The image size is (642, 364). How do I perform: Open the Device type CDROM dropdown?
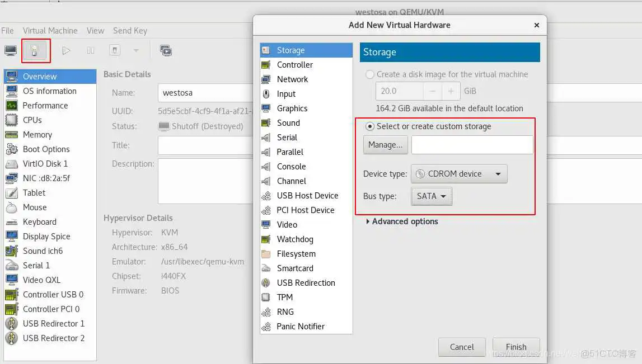(459, 174)
